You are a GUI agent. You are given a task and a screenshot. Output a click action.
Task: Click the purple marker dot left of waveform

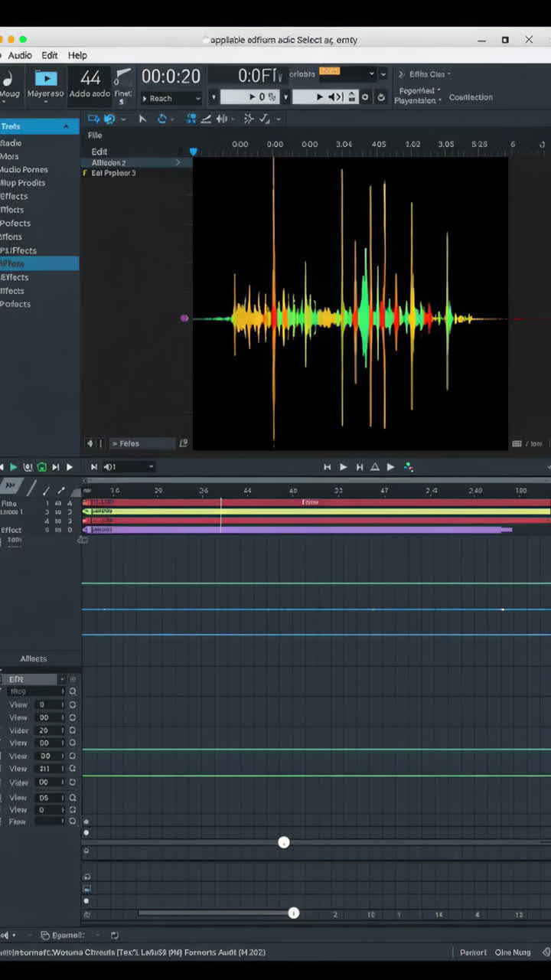tap(184, 318)
